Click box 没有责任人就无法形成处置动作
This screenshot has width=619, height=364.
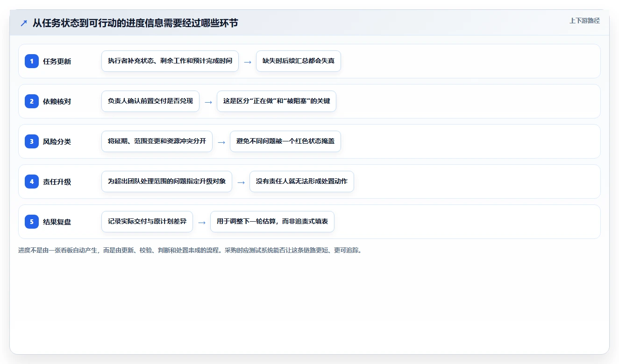(302, 182)
